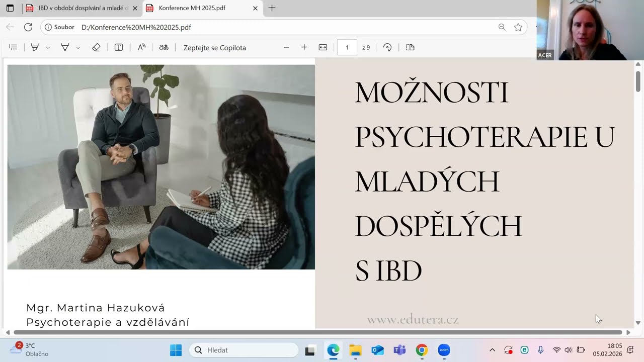Close the Konference MH 2025.pdf tab
This screenshot has height=362, width=644.
pyautogui.click(x=255, y=8)
